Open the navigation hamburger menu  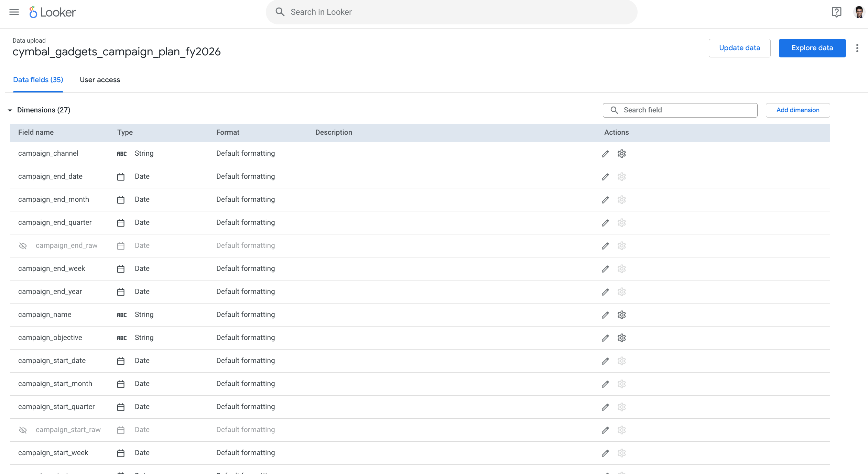tap(14, 12)
